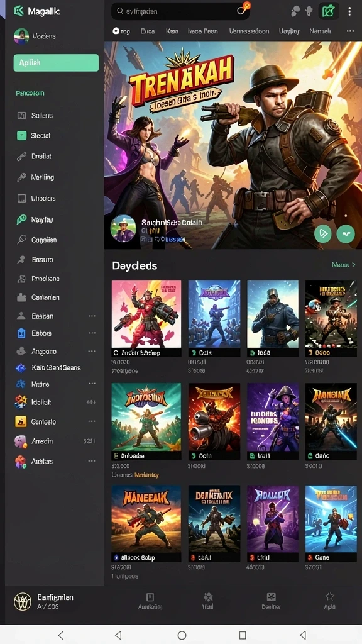The width and height of the screenshot is (362, 644).
Task: Click the Neasc link beside Deydeds
Action: click(x=344, y=265)
